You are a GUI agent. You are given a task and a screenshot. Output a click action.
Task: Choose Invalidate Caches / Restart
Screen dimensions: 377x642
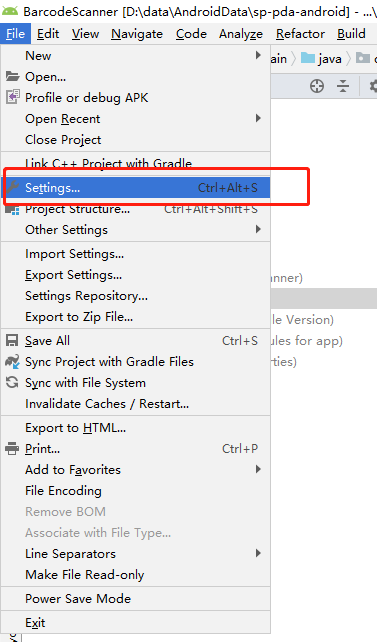click(135, 404)
